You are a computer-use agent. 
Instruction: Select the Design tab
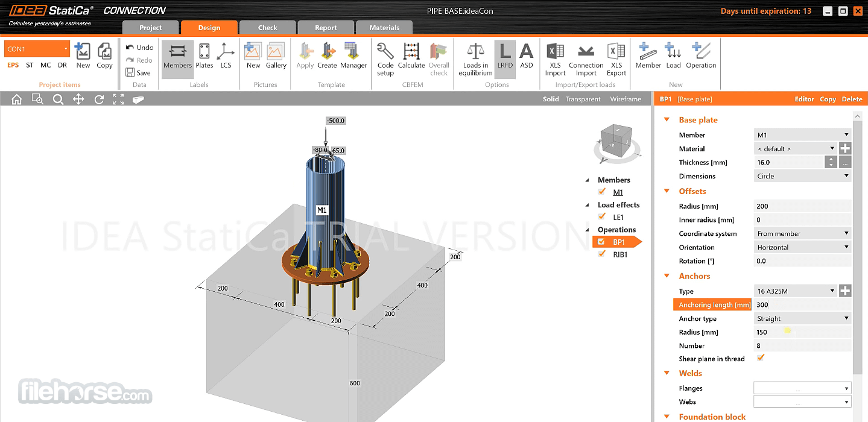209,28
